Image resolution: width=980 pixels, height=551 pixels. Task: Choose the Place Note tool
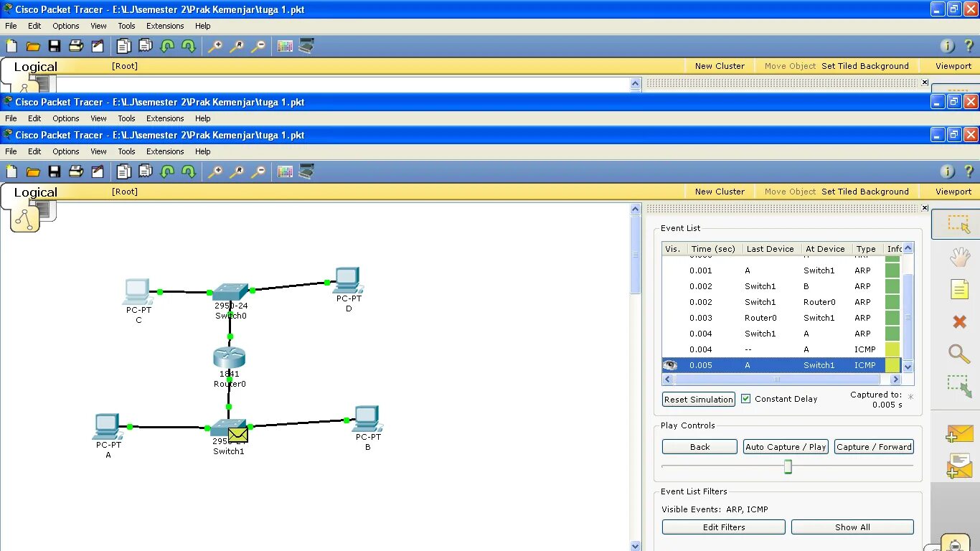[959, 289]
